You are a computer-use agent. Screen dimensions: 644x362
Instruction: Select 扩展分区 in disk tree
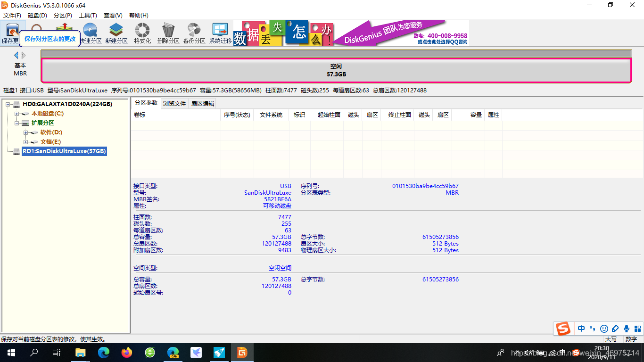(43, 123)
